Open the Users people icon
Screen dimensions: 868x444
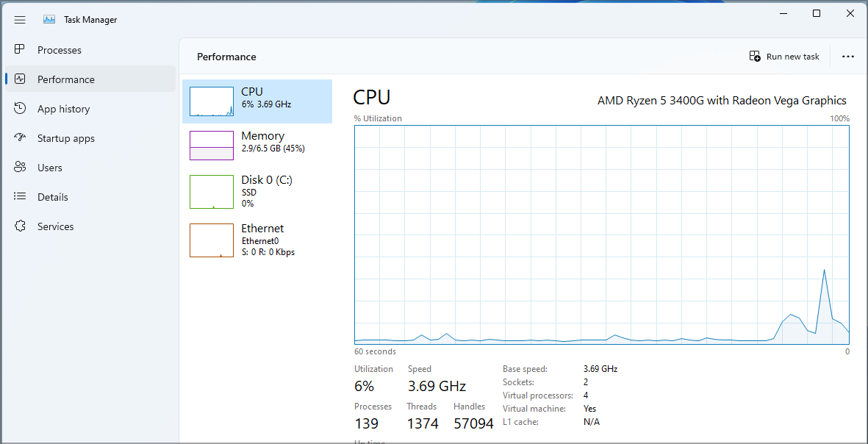point(20,167)
